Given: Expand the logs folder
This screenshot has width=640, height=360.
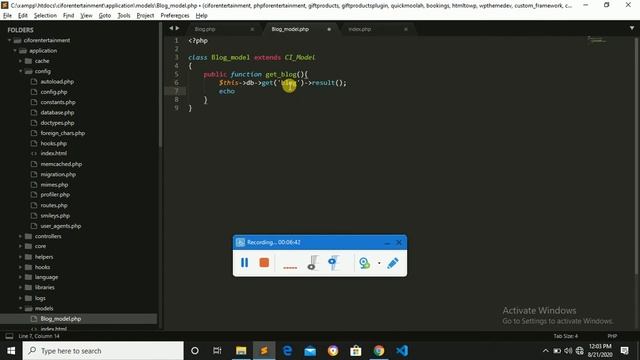Looking at the screenshot, I should point(20,298).
